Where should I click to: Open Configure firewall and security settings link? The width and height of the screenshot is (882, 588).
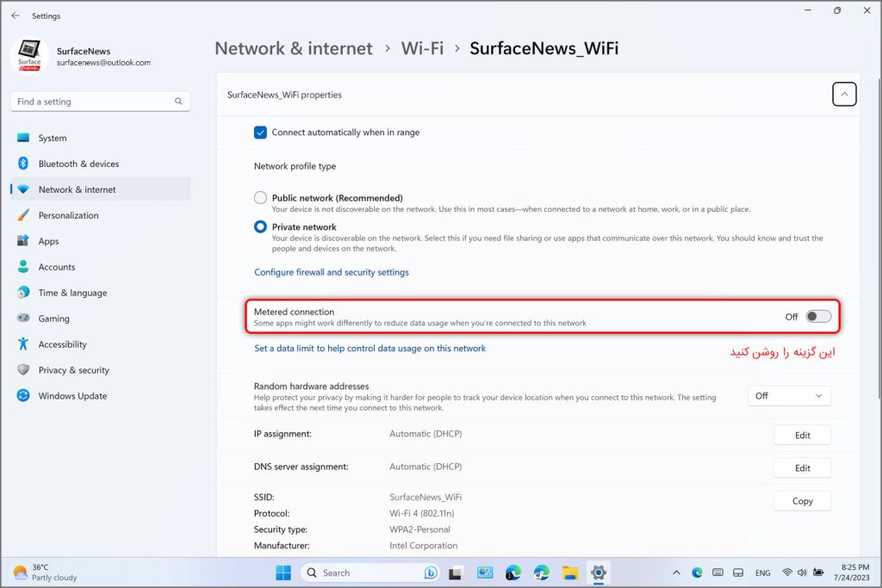pyautogui.click(x=331, y=272)
